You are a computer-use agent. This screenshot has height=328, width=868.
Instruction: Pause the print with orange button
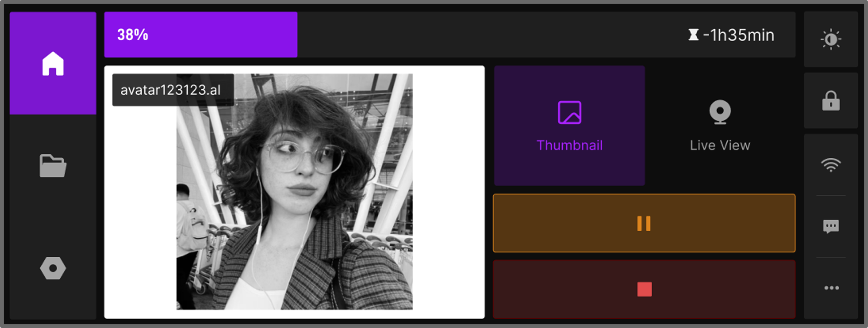click(644, 223)
